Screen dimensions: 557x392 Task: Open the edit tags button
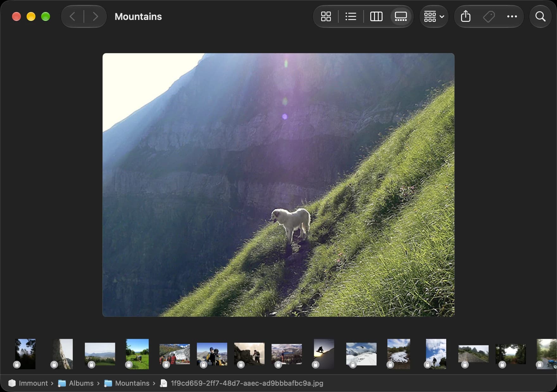click(489, 16)
